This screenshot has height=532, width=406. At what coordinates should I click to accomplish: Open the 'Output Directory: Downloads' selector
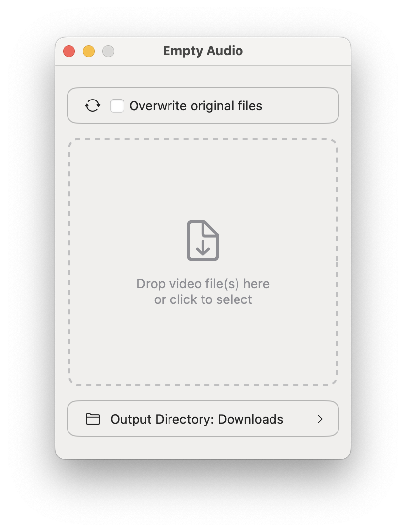(203, 419)
